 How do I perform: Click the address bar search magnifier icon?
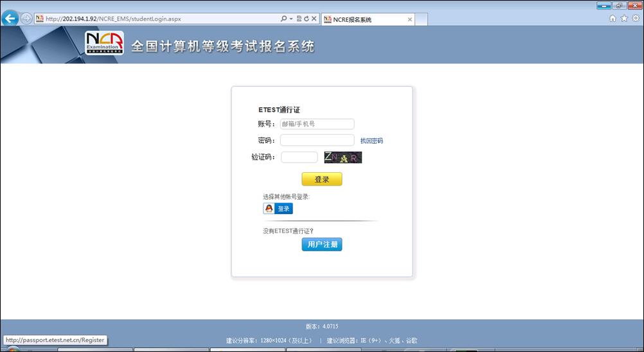tap(283, 19)
